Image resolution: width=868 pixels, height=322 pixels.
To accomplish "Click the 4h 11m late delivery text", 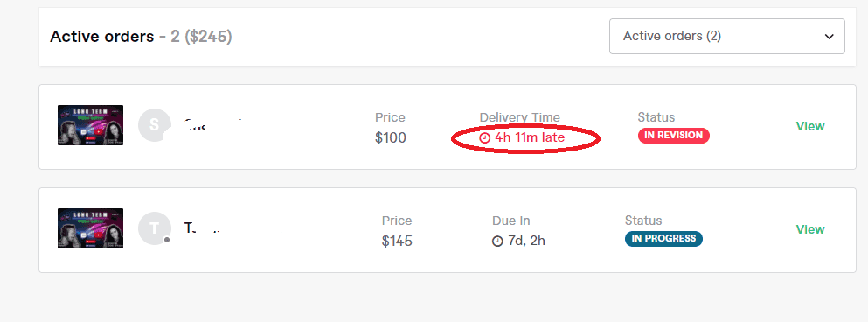I will 530,137.
